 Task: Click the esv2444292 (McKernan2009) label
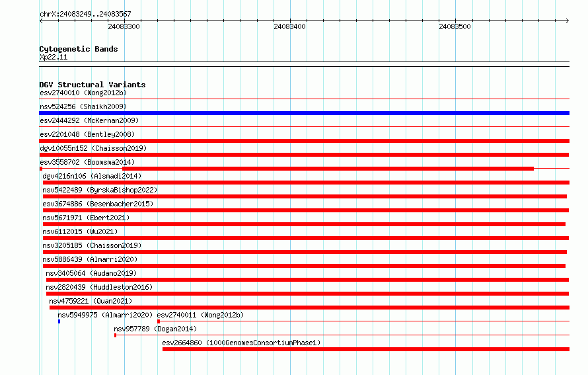[89, 120]
